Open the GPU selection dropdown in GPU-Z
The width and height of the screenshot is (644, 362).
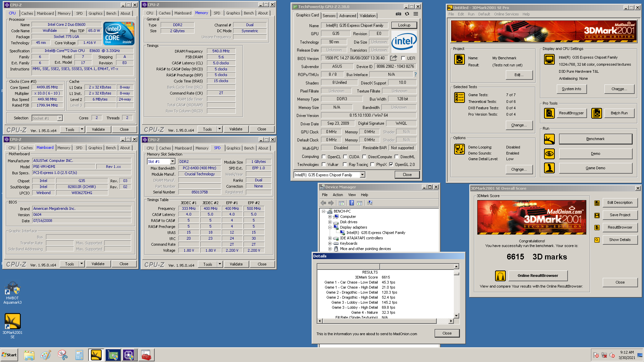362,175
